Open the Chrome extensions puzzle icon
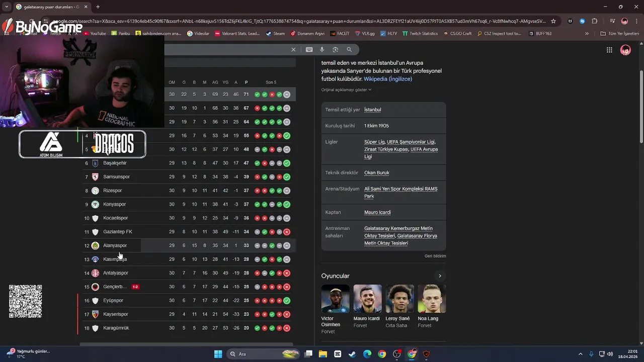This screenshot has width=644, height=362. pyautogui.click(x=595, y=21)
